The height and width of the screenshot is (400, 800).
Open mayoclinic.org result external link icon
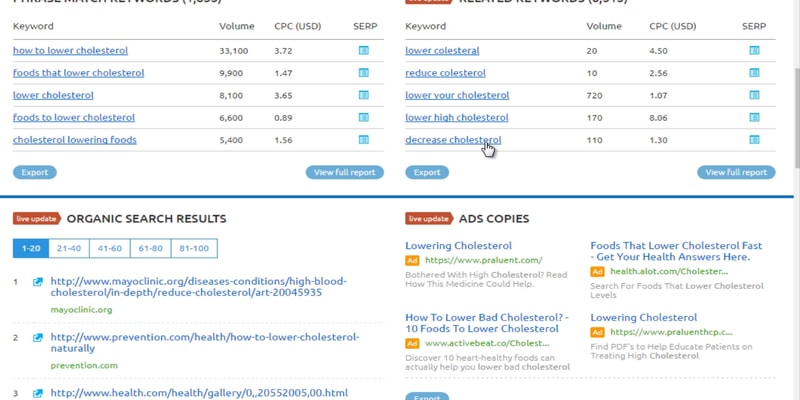click(38, 282)
